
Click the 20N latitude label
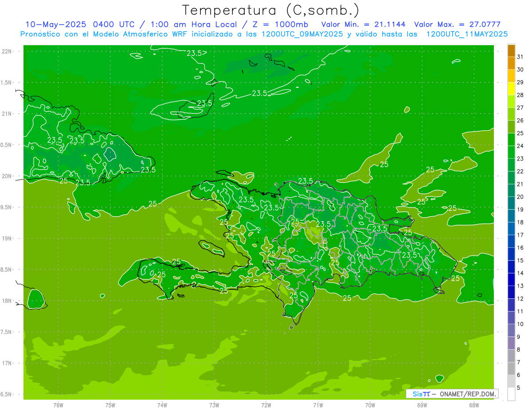(7, 176)
